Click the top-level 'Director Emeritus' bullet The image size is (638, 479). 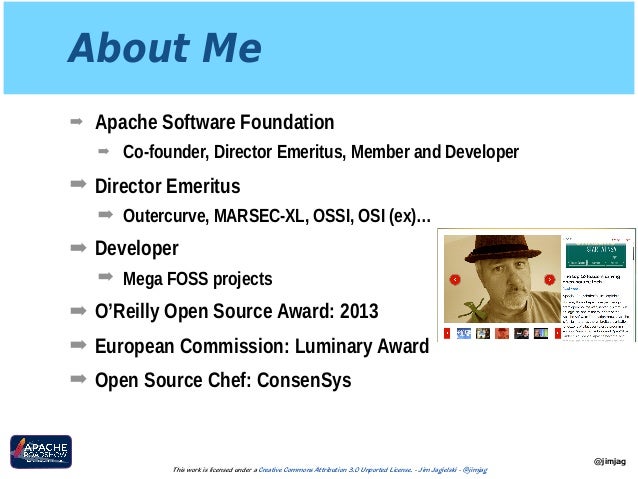click(x=167, y=186)
